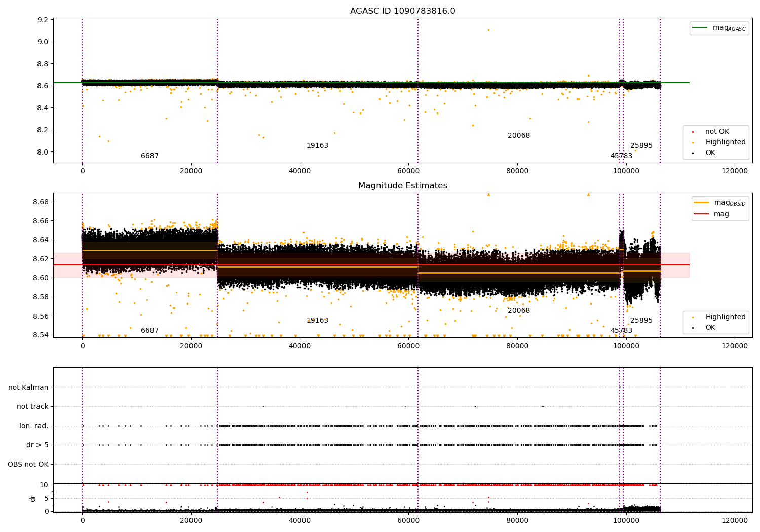Click the "dr > 5" row label
760x532 pixels.
tap(37, 445)
